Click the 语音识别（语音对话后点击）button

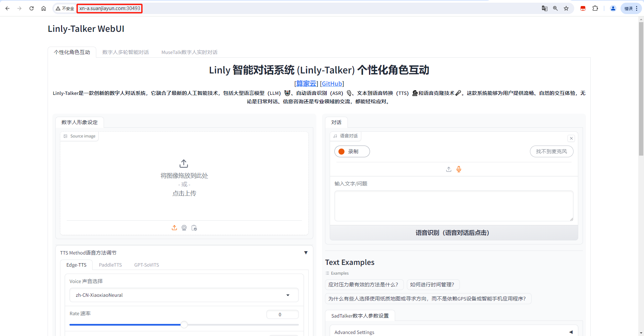pos(454,233)
